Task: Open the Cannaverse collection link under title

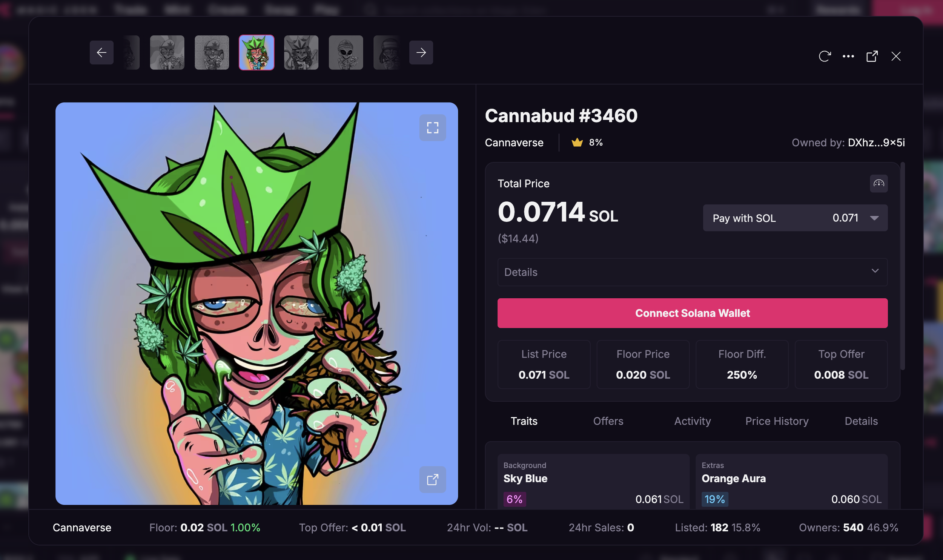Action: pos(514,143)
